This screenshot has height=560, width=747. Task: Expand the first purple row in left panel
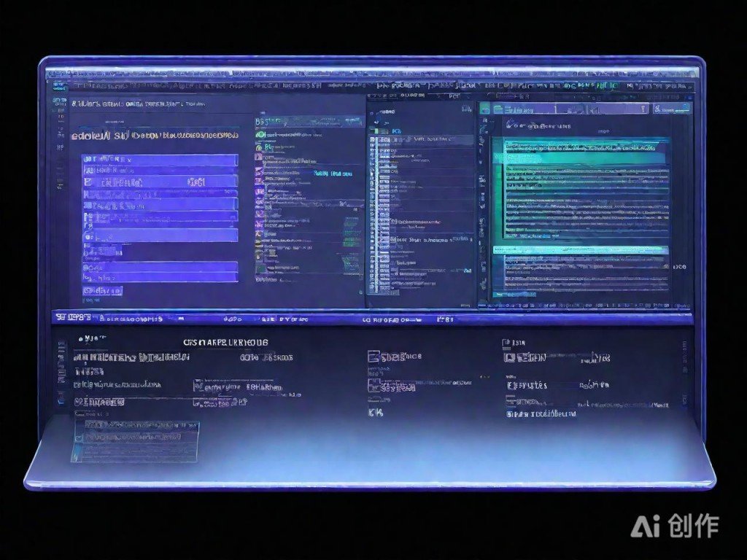[x=160, y=160]
